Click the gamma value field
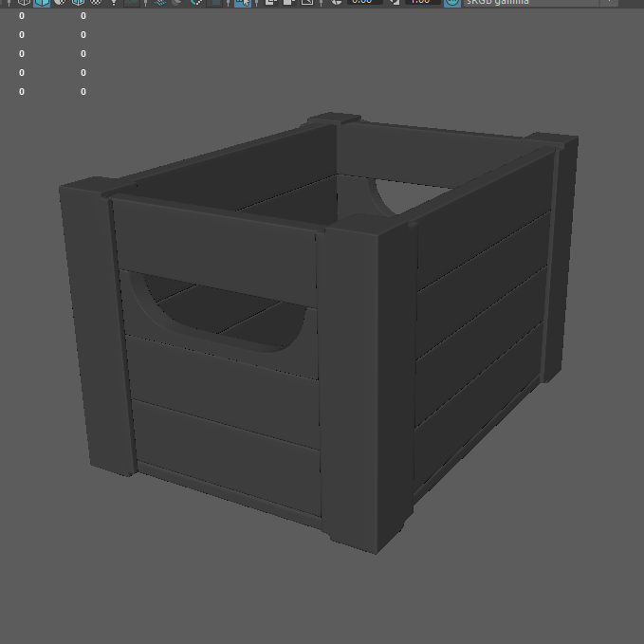 coord(422,2)
